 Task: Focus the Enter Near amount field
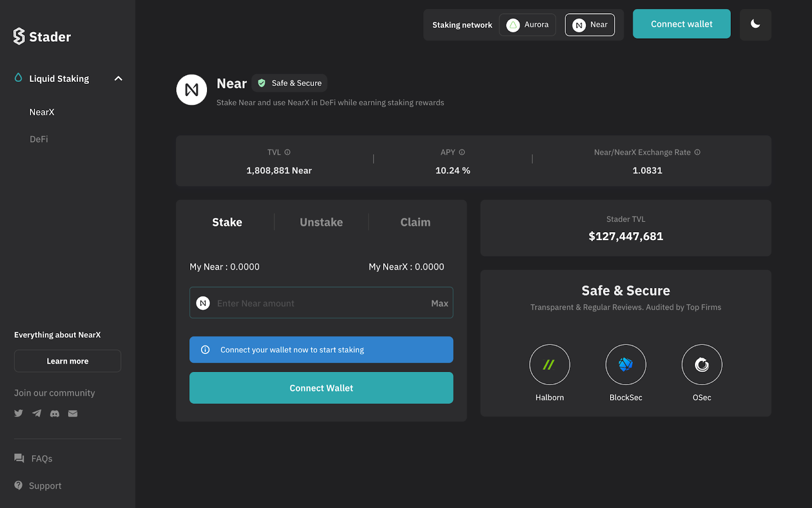[x=321, y=303]
